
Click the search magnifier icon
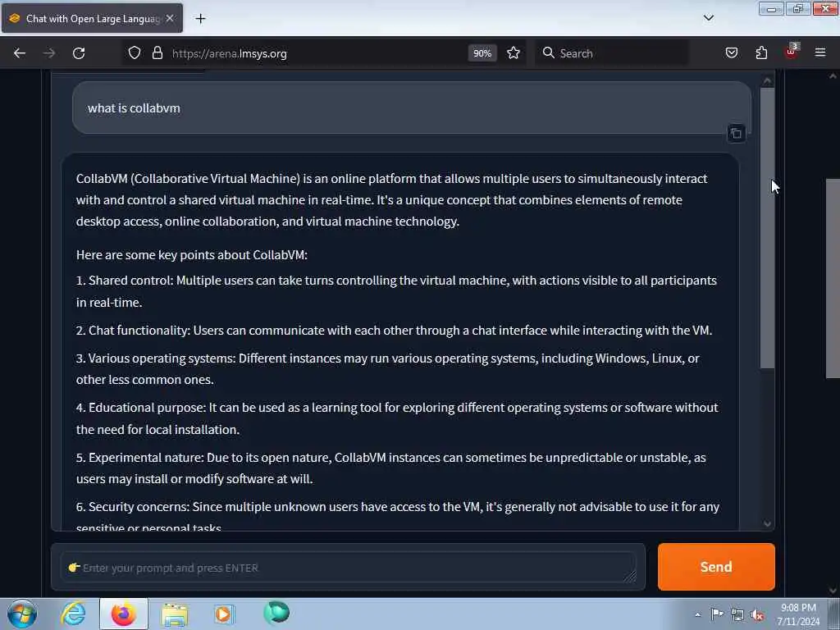(548, 52)
